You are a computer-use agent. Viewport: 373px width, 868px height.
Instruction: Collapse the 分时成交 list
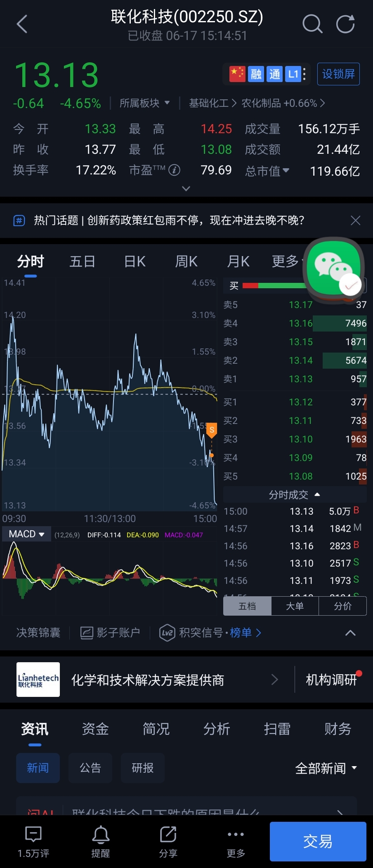tap(295, 494)
